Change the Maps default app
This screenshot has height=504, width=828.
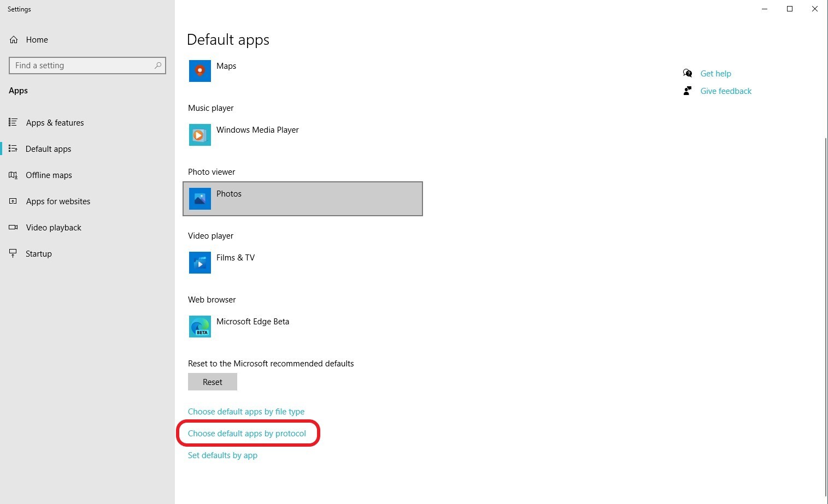click(303, 71)
